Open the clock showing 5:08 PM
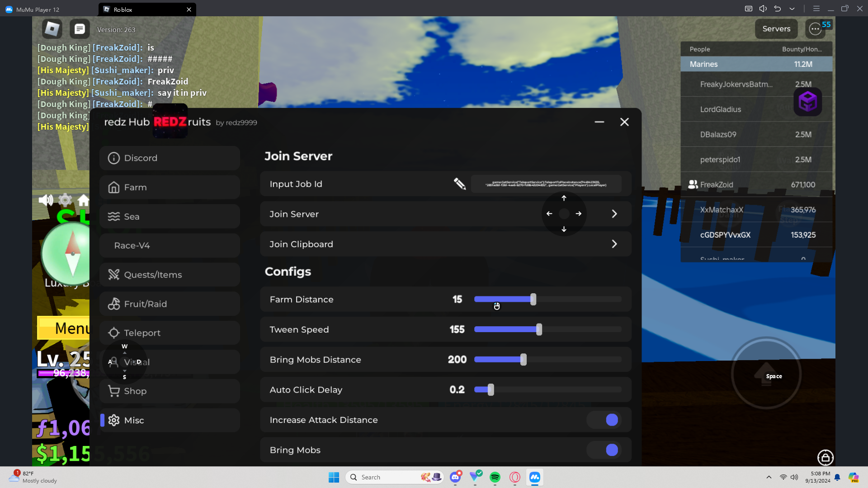Viewport: 868px width, 488px height. pyautogui.click(x=818, y=477)
